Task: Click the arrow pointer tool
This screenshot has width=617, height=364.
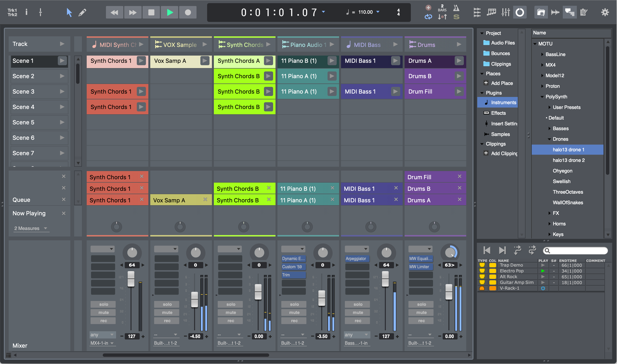Action: 69,12
